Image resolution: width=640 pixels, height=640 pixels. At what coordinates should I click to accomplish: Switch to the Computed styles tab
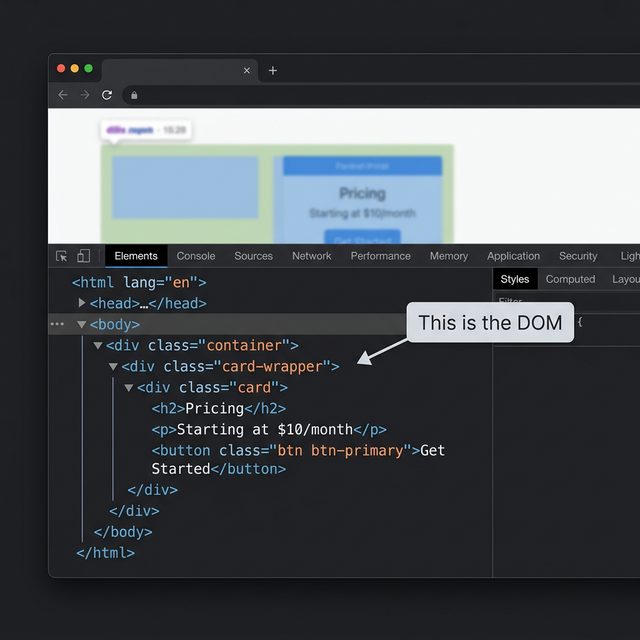[570, 279]
